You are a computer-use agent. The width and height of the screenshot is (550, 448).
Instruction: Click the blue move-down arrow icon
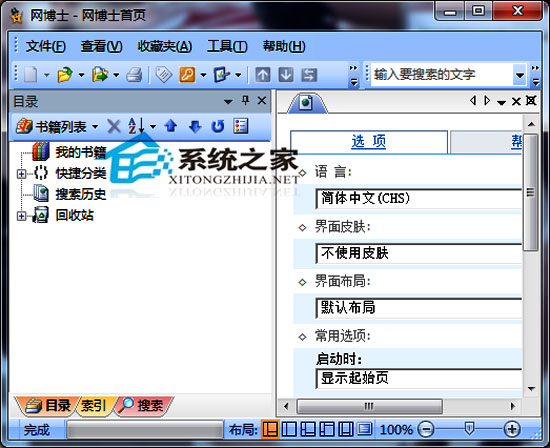195,127
